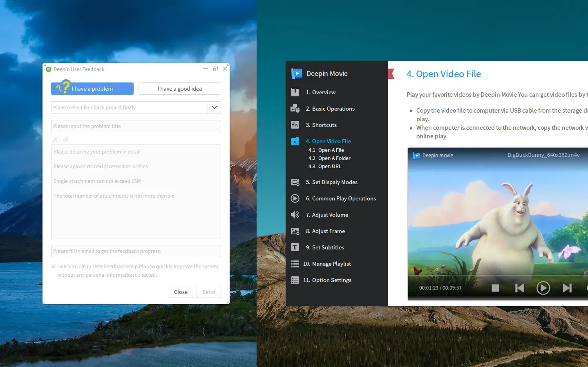588x367 pixels.
Task: Click the Send button
Action: [x=208, y=292]
